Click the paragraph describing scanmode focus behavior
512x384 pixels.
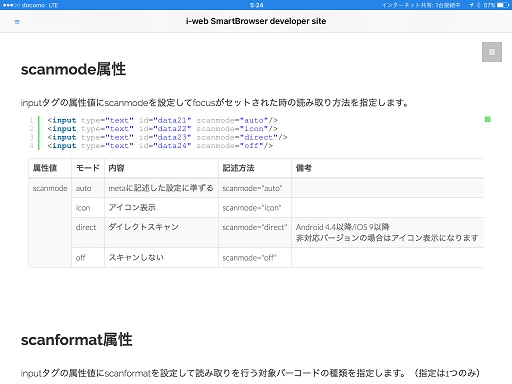(x=215, y=102)
